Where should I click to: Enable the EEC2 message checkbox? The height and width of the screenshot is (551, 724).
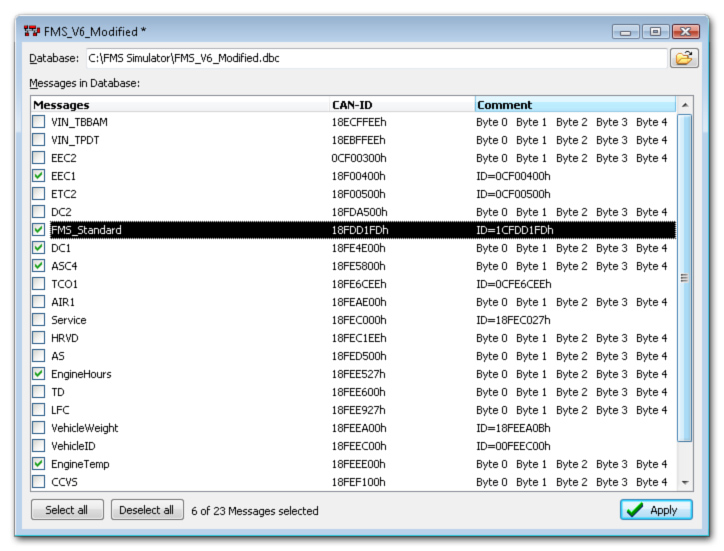pyautogui.click(x=39, y=158)
